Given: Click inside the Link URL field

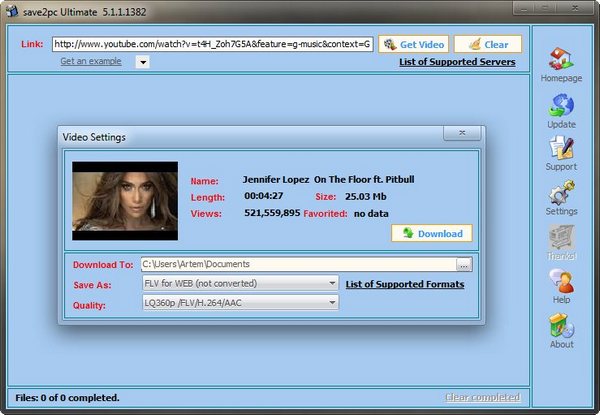Looking at the screenshot, I should 212,45.
